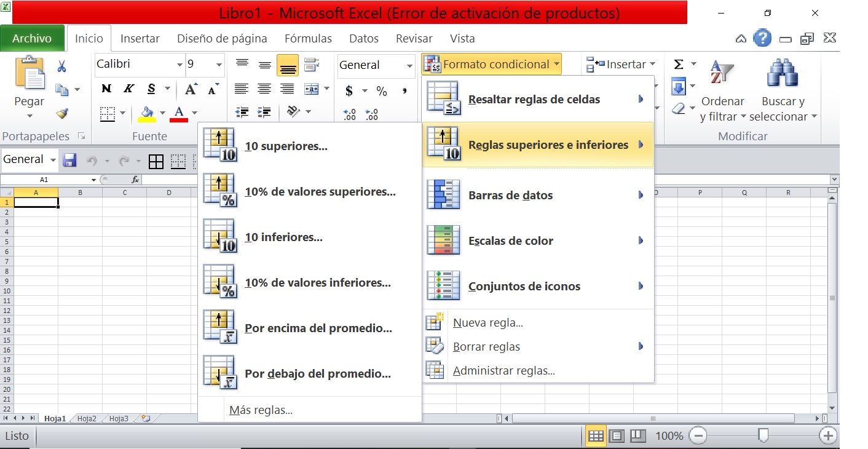
Task: Open the Barras de datos submenu
Action: [538, 195]
